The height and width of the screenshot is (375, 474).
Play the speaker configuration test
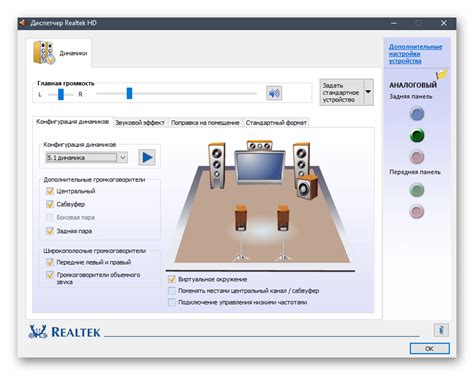tap(147, 157)
